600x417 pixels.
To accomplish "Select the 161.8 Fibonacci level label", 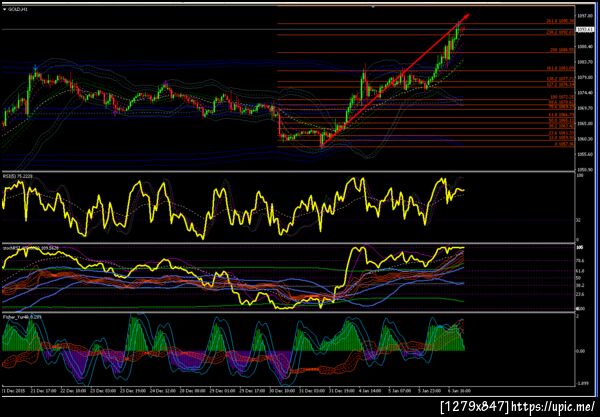I will point(561,68).
